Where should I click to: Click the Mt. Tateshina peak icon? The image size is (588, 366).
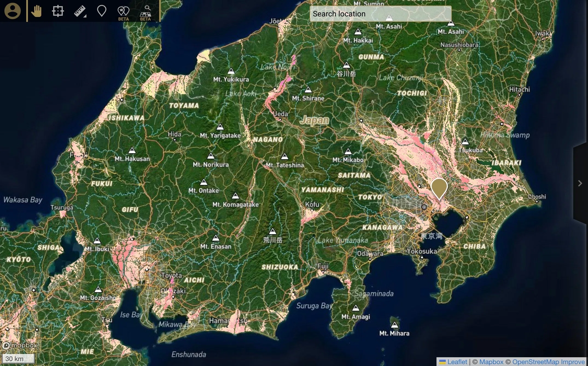tap(285, 156)
